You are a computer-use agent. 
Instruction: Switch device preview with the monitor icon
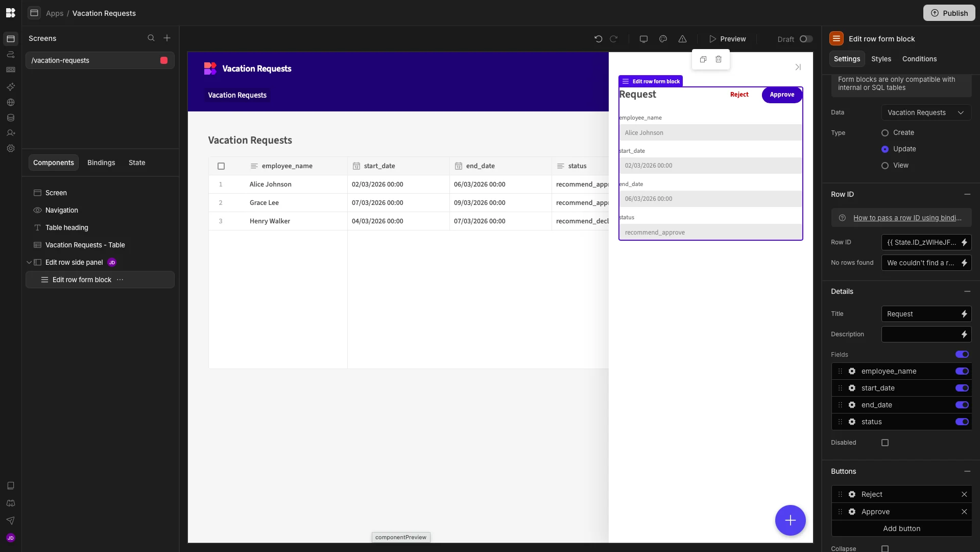coord(643,39)
